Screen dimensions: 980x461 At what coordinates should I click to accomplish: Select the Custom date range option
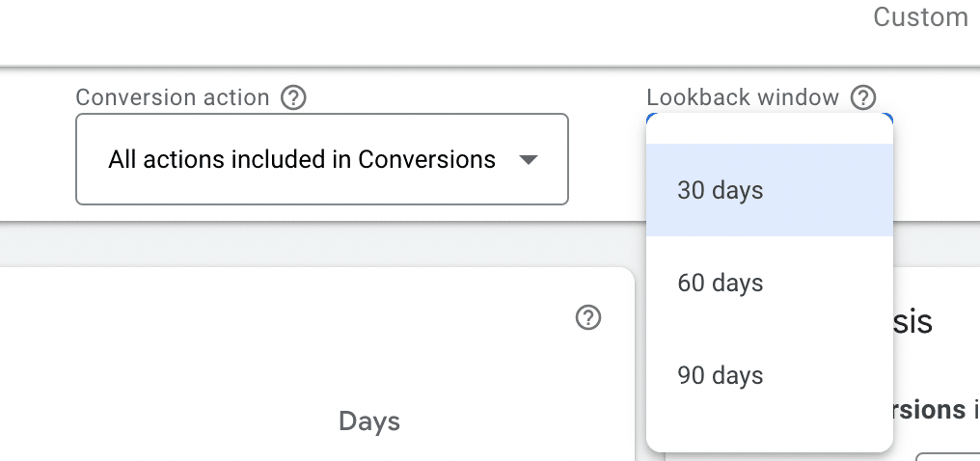pos(920,16)
